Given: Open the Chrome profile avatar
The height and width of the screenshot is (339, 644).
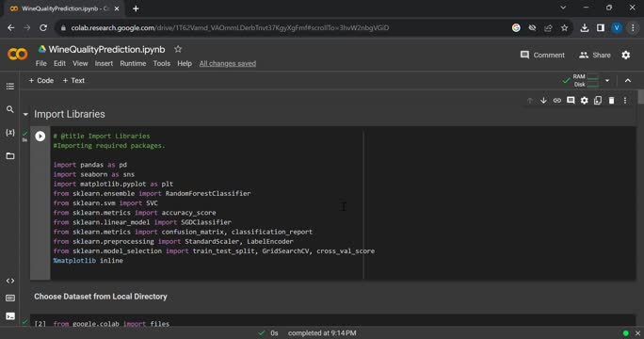Looking at the screenshot, I should [616, 27].
